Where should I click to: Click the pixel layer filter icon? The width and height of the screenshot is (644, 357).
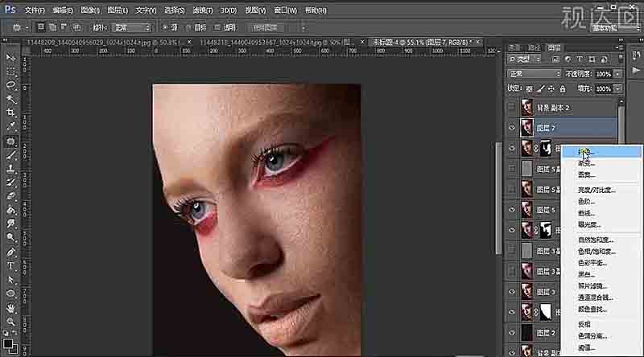(555, 59)
